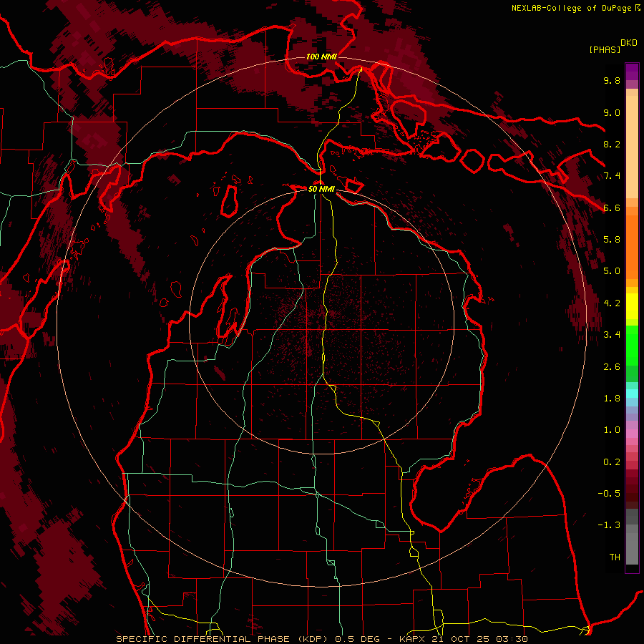Click the 6.6 scale value
Image resolution: width=644 pixels, height=644 pixels.
(612, 208)
